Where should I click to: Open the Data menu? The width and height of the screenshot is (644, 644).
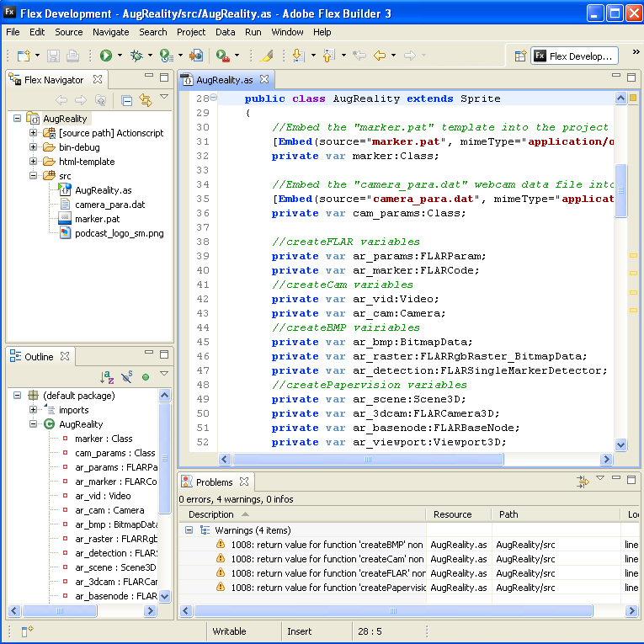point(225,32)
